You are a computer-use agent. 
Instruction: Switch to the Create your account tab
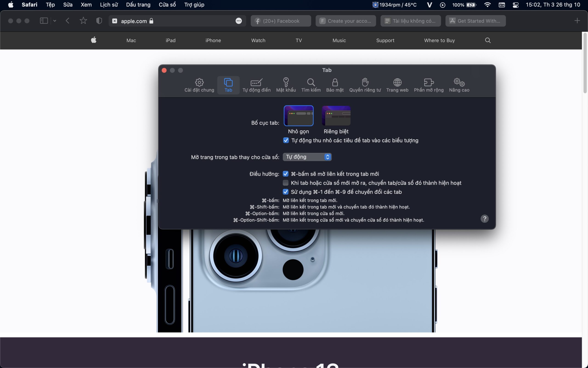point(345,21)
